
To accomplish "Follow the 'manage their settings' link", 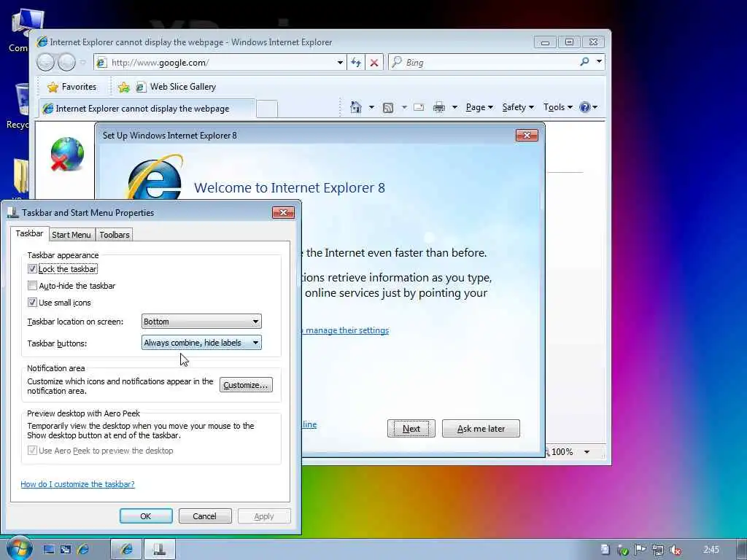I will pos(347,330).
